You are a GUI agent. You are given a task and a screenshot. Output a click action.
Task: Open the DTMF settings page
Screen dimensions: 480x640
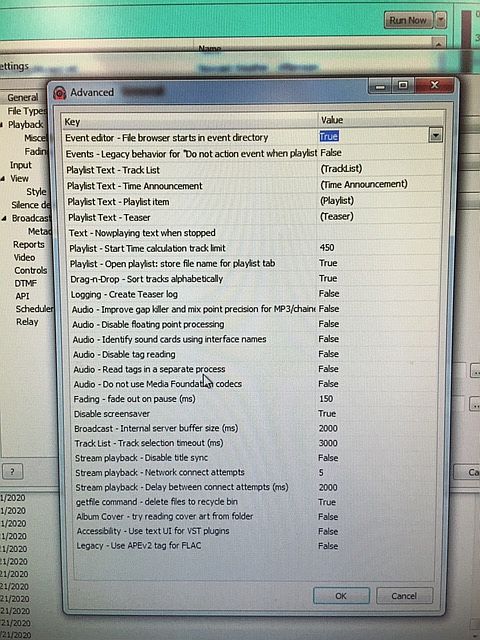[26, 283]
